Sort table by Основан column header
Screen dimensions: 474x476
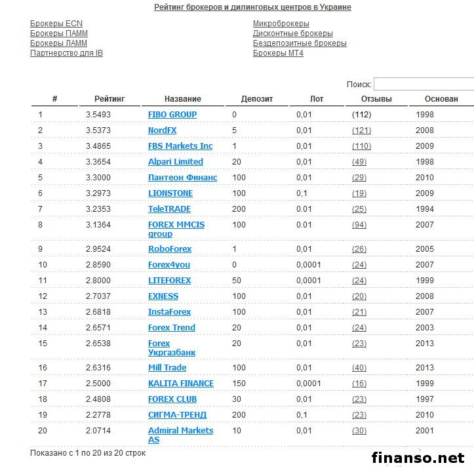tap(441, 99)
